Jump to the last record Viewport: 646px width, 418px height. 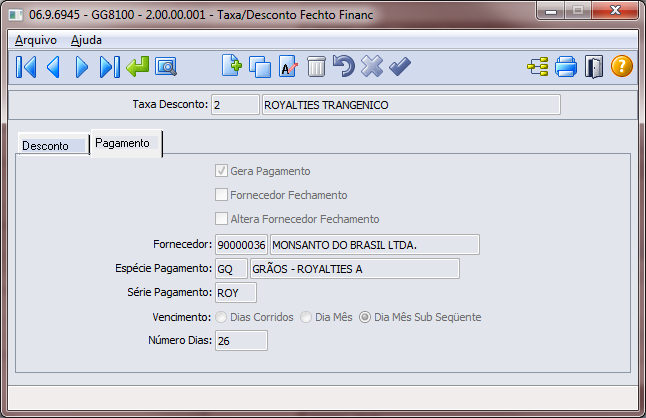(110, 67)
